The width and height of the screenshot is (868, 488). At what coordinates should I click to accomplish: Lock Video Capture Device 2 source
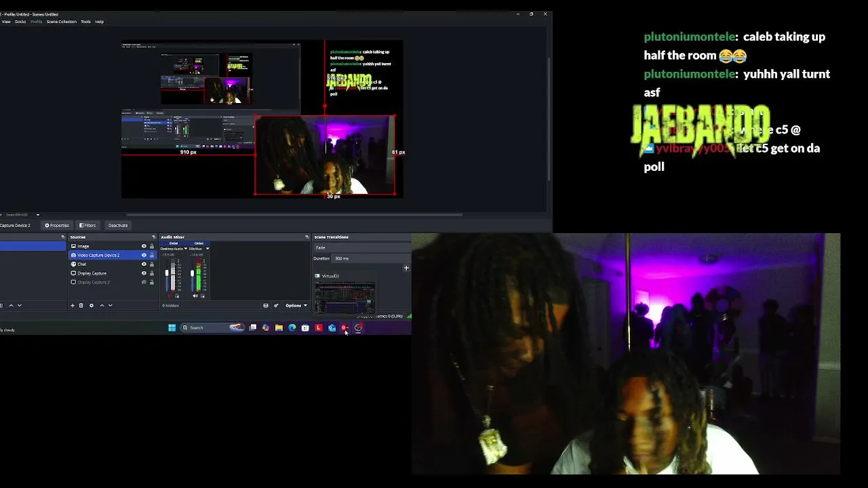152,255
